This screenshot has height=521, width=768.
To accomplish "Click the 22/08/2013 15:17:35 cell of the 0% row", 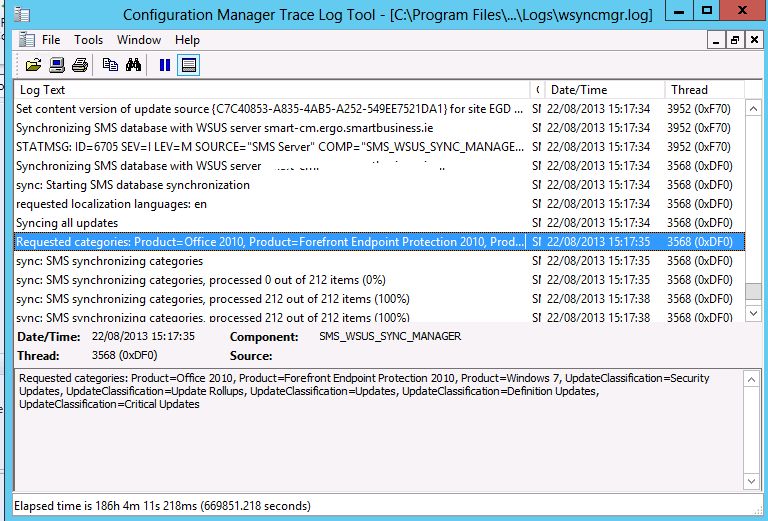I will click(x=599, y=280).
